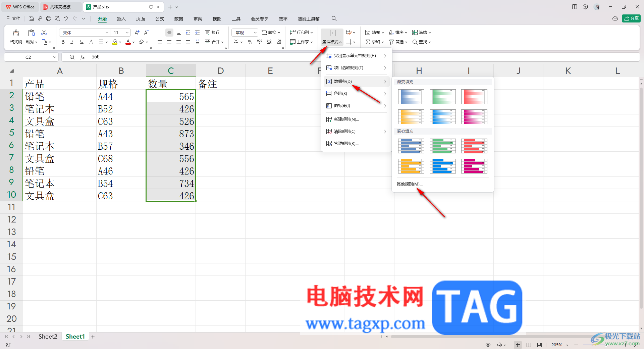Select green gradient fill data bar
Image resolution: width=644 pixels, height=349 pixels.
[x=443, y=97]
